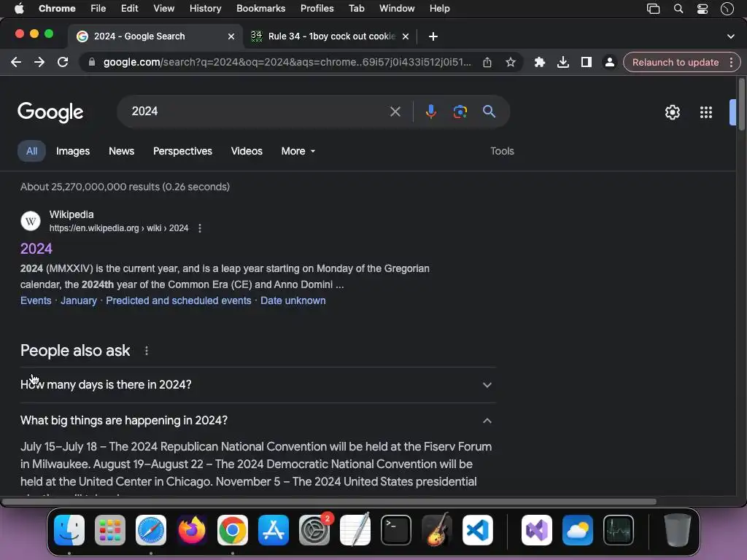Search by image with the Lens icon

[460, 112]
